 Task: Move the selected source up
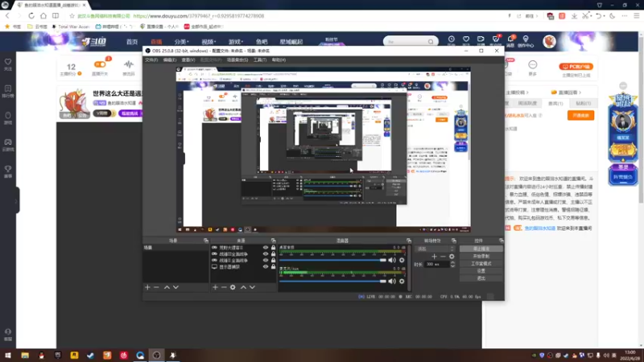tap(243, 287)
